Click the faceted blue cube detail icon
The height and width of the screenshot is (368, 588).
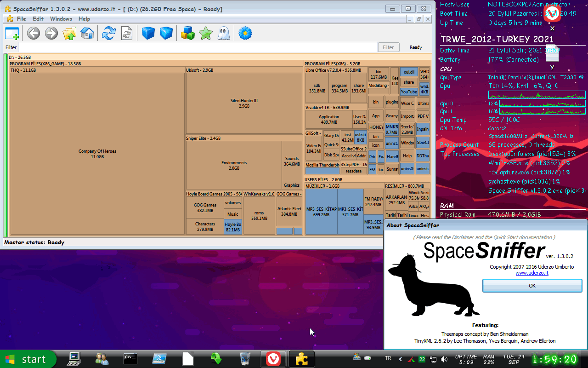(166, 33)
